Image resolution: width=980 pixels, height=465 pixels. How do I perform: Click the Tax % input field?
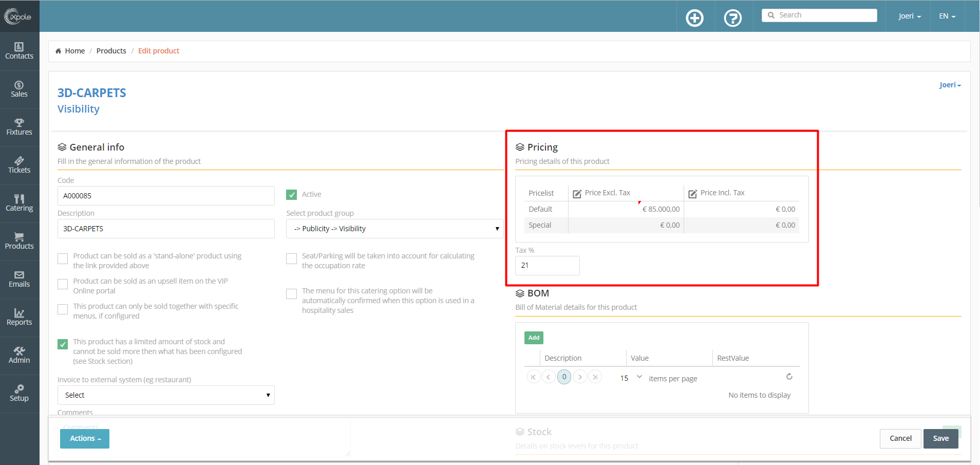pyautogui.click(x=548, y=266)
